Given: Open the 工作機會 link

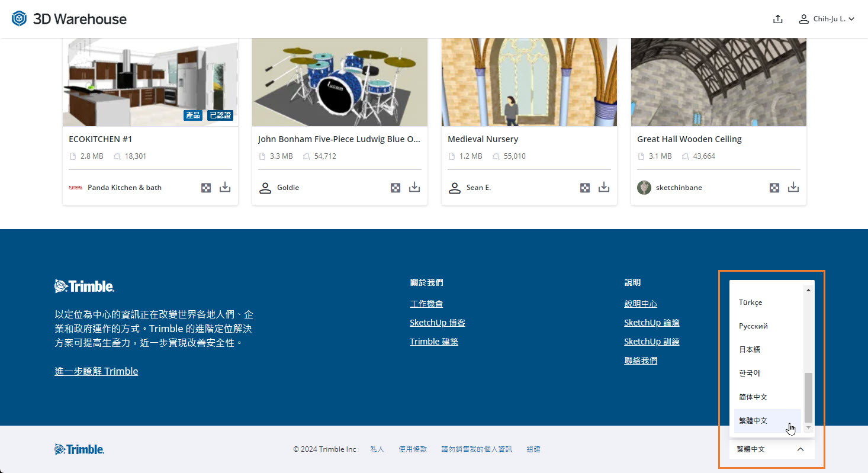Looking at the screenshot, I should [426, 304].
